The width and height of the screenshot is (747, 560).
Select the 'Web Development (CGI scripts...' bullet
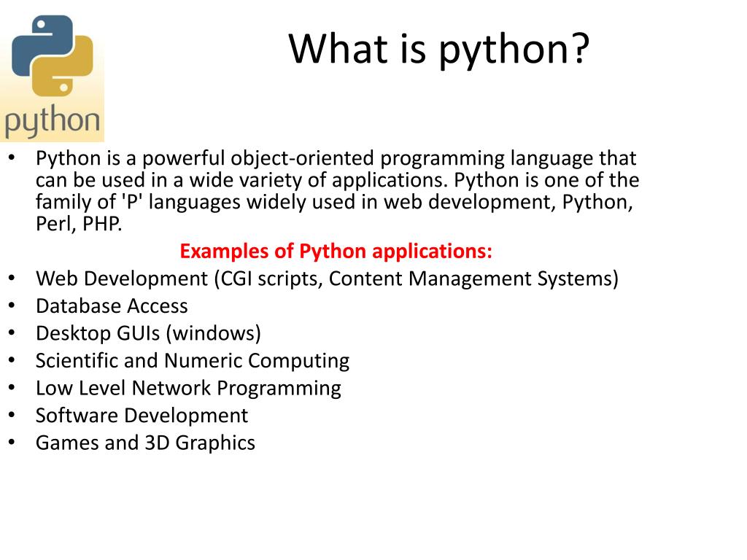[327, 279]
